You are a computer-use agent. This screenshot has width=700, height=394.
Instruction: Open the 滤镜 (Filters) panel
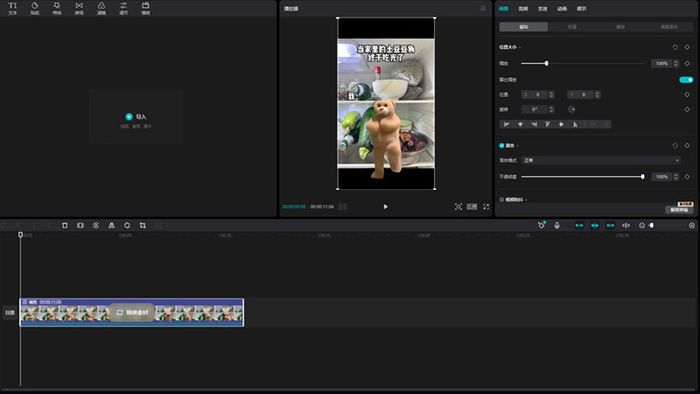101,8
